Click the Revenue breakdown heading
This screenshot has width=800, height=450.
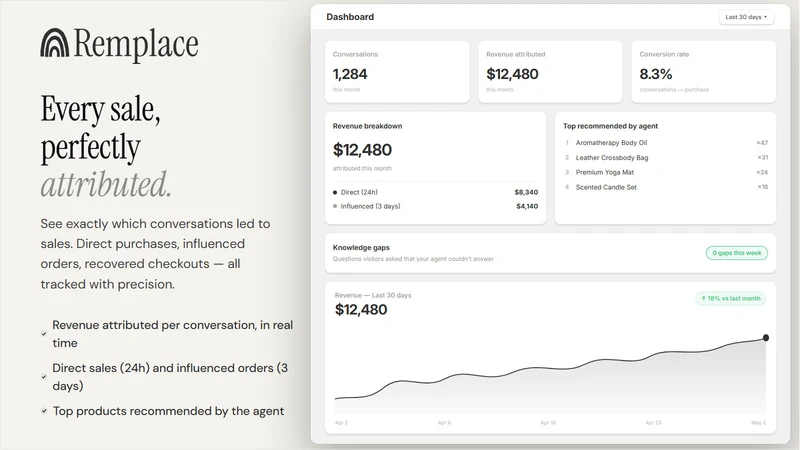367,126
